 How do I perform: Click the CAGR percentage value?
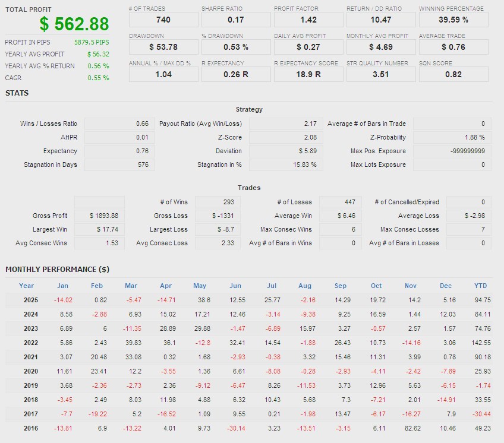coord(98,78)
